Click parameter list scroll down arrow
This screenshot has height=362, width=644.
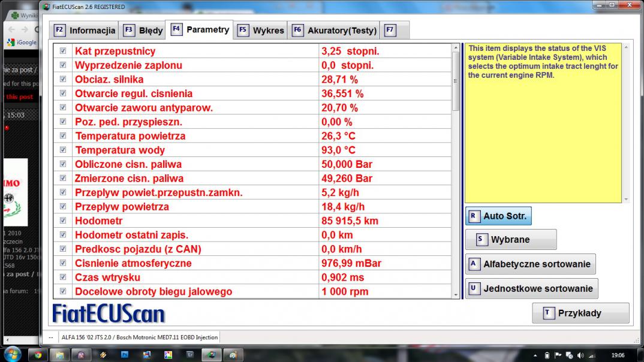[x=456, y=295]
